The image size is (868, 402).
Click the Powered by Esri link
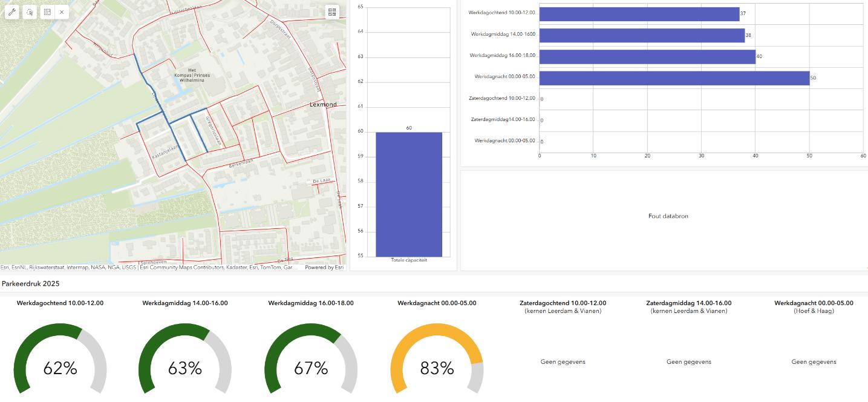click(324, 267)
